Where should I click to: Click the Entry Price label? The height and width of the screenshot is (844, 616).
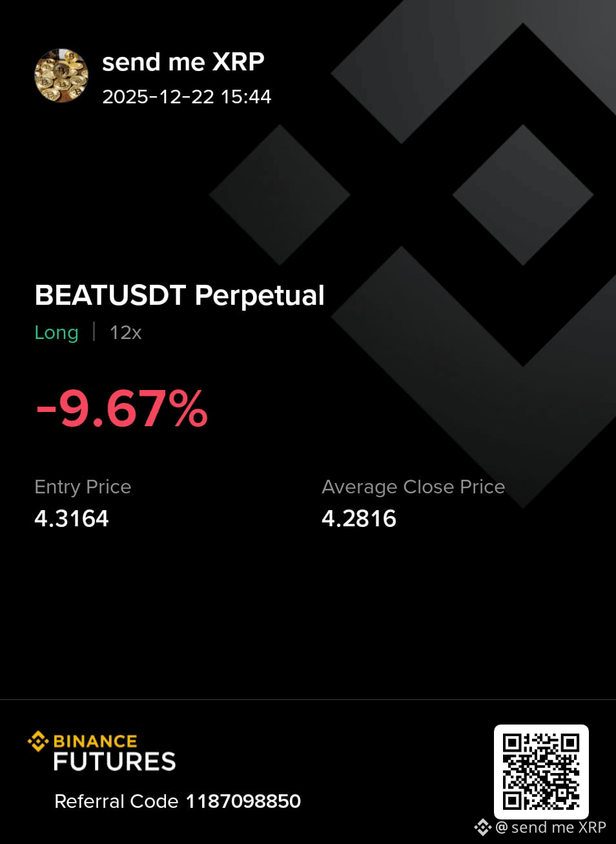[x=83, y=487]
